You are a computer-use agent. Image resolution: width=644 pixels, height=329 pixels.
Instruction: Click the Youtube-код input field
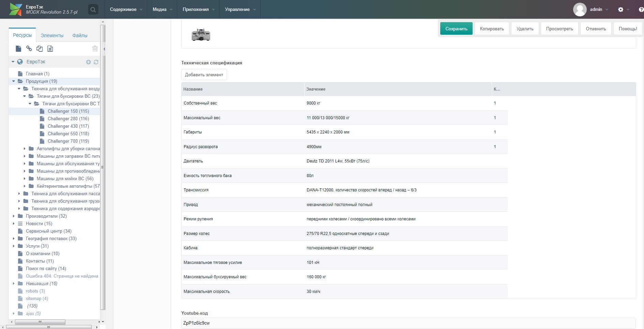point(408,323)
